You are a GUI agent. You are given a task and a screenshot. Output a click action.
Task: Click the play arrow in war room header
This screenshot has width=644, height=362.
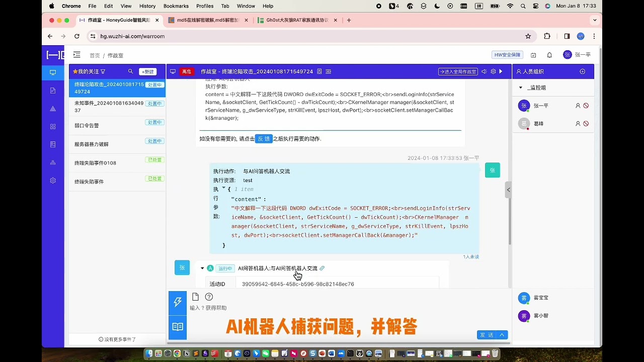501,71
